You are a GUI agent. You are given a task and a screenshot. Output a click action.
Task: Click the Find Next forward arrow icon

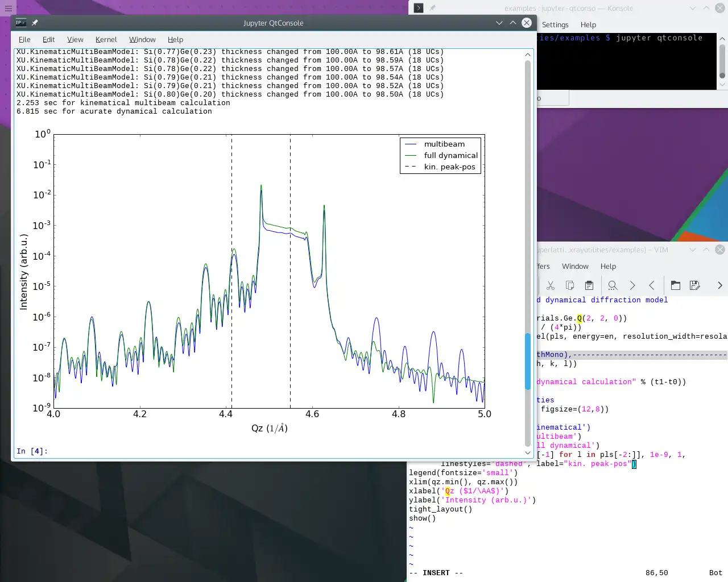(632, 285)
